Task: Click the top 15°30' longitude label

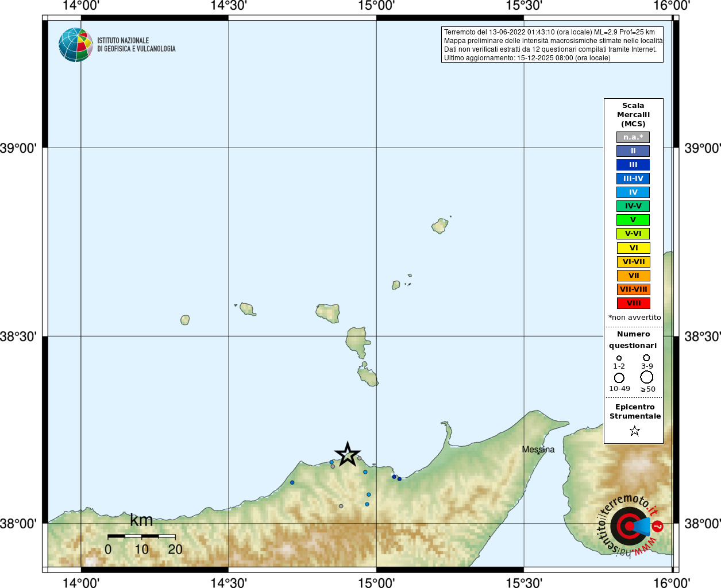Action: point(524,6)
